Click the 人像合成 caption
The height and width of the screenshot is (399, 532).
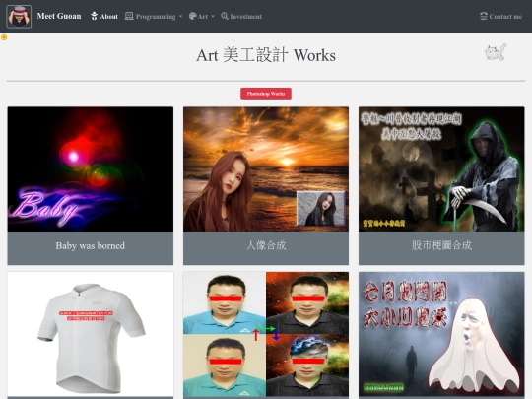(266, 245)
